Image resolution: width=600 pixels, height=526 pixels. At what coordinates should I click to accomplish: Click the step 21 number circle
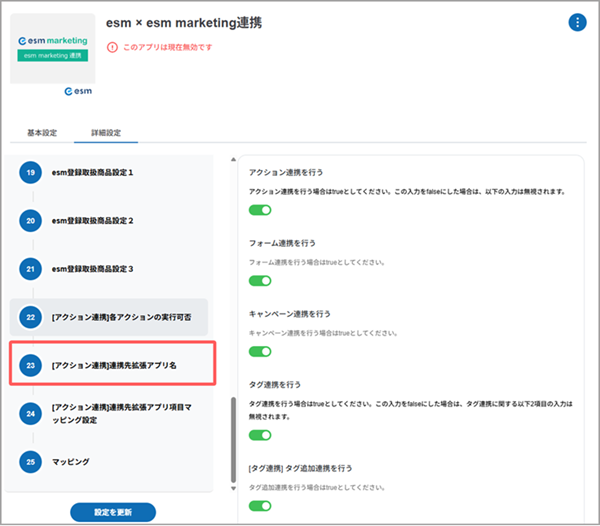click(31, 269)
